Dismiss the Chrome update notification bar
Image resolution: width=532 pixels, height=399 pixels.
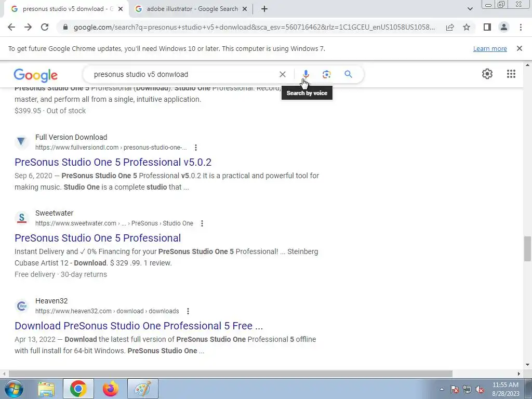pyautogui.click(x=519, y=48)
